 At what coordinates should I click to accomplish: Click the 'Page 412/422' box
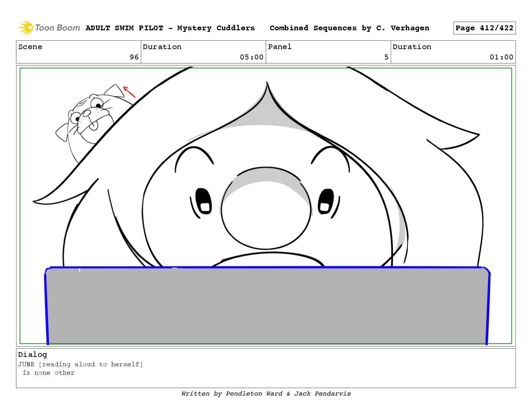click(484, 28)
